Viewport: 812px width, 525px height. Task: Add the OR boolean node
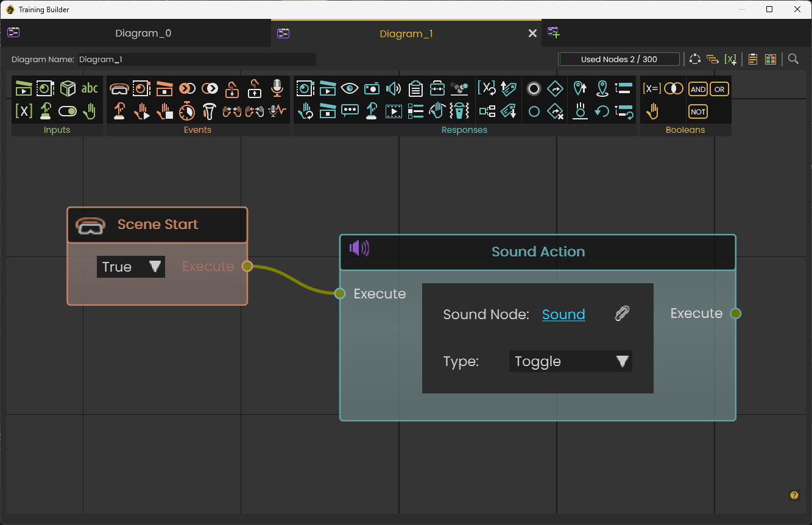(719, 90)
